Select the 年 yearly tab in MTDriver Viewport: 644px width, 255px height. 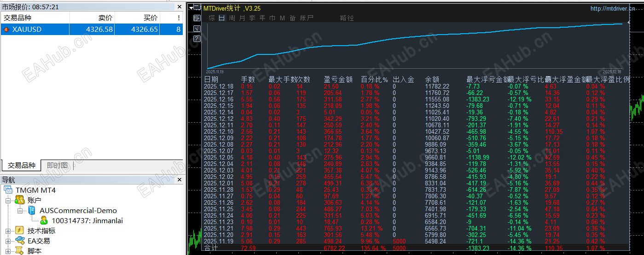[x=262, y=18]
